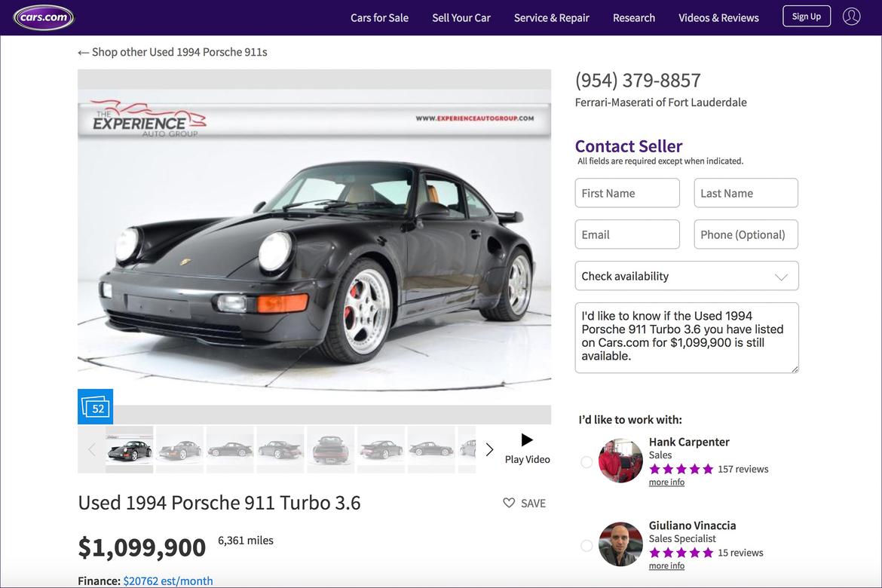The height and width of the screenshot is (588, 882).
Task: Select the first black Porsche thumbnail
Action: coord(130,449)
